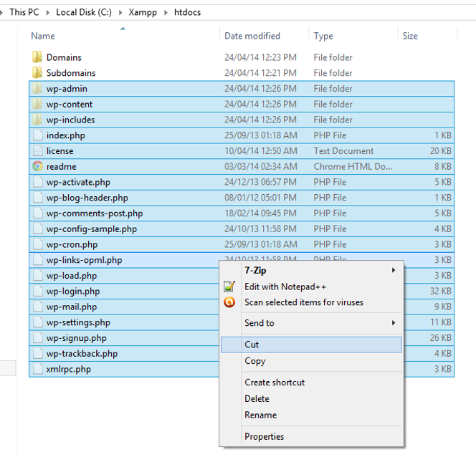The image size is (476, 457).
Task: Click the readme file name
Action: (x=62, y=166)
